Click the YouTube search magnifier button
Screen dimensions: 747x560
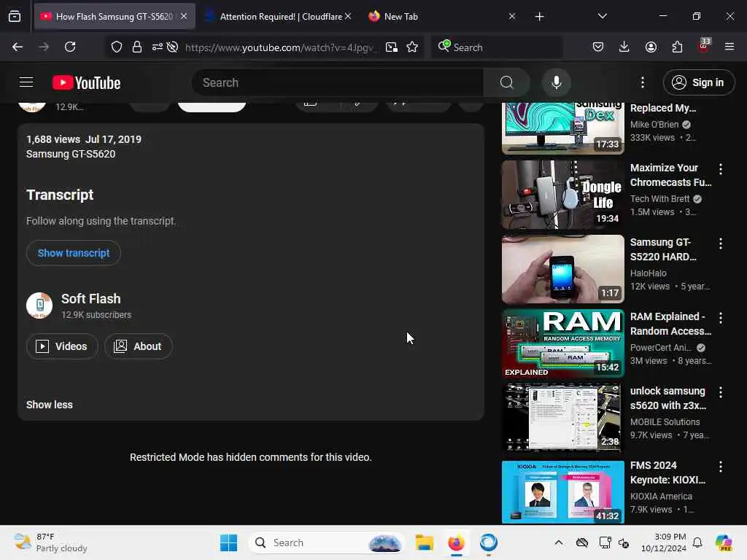[x=506, y=82]
